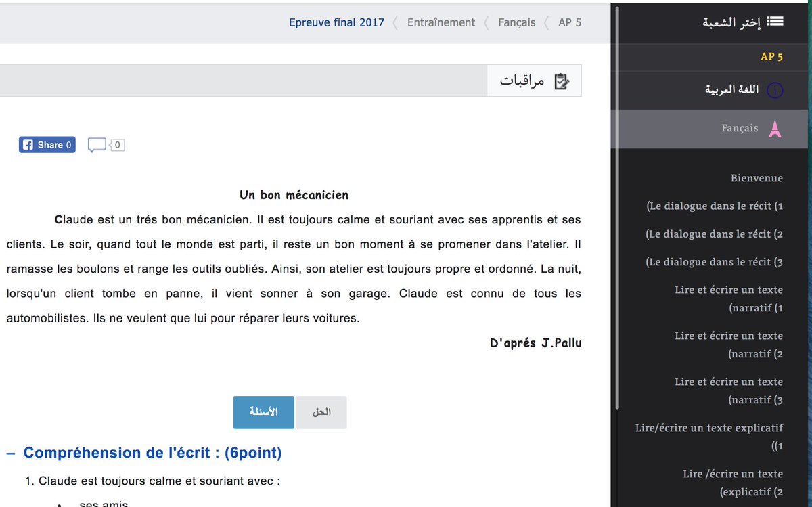The image size is (812, 507).
Task: Select AP 5 in the sidebar
Action: (771, 57)
